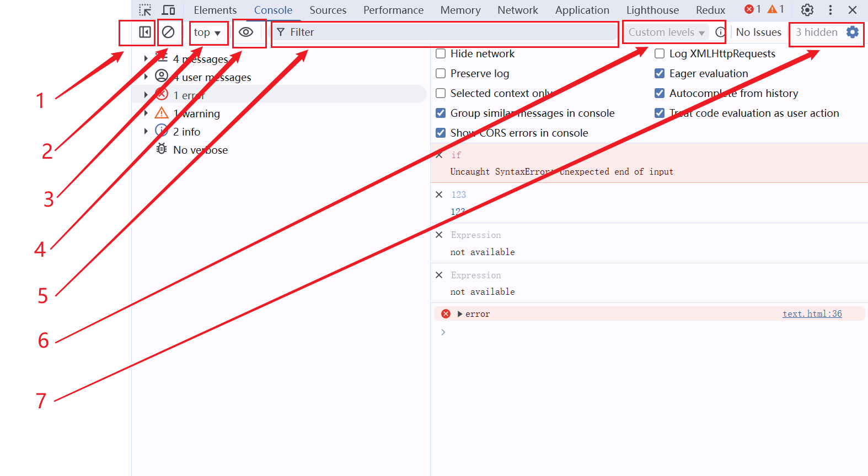Click the '2 info' sidebar label
The height and width of the screenshot is (476, 868).
pos(186,132)
